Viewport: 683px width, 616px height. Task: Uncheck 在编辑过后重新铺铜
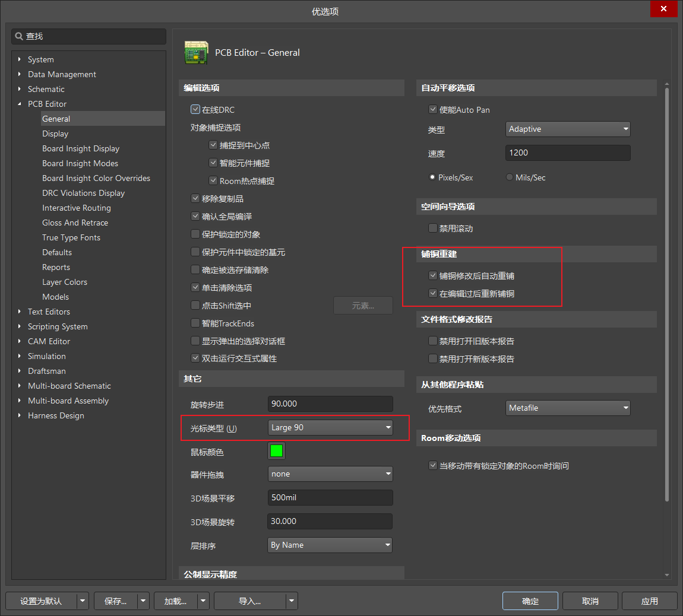[432, 293]
